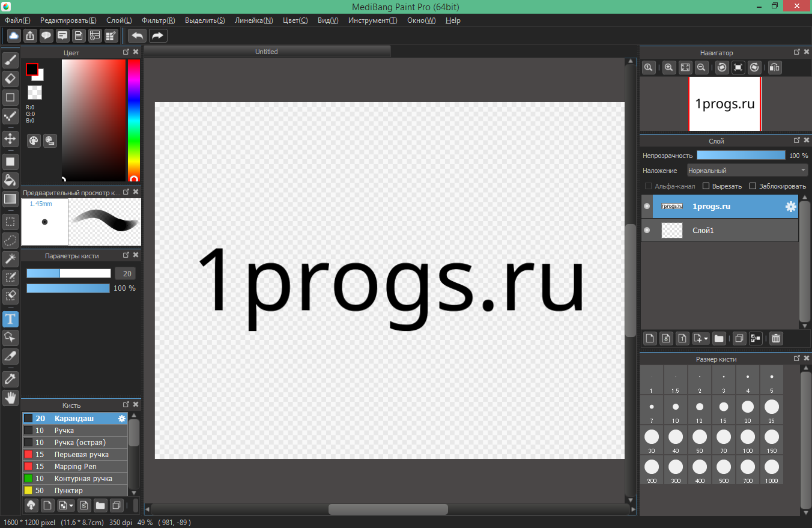Click the Redo arrow in toolbar

tap(158, 35)
